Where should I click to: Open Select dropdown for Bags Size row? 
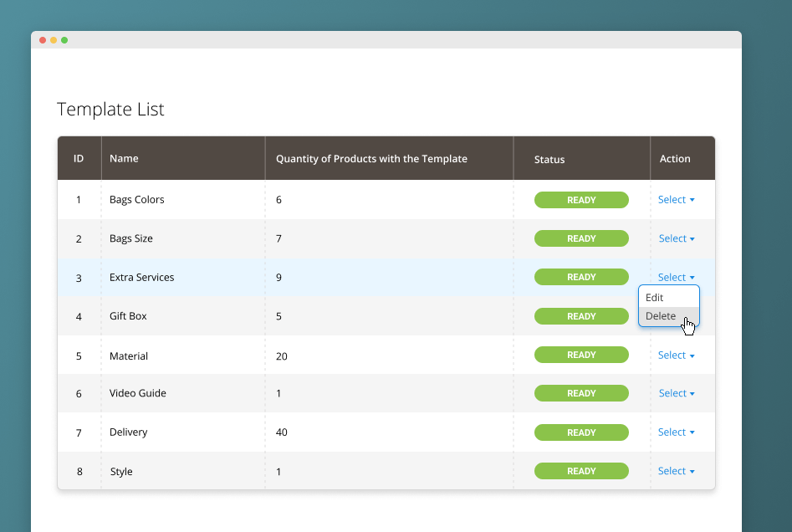[676, 238]
